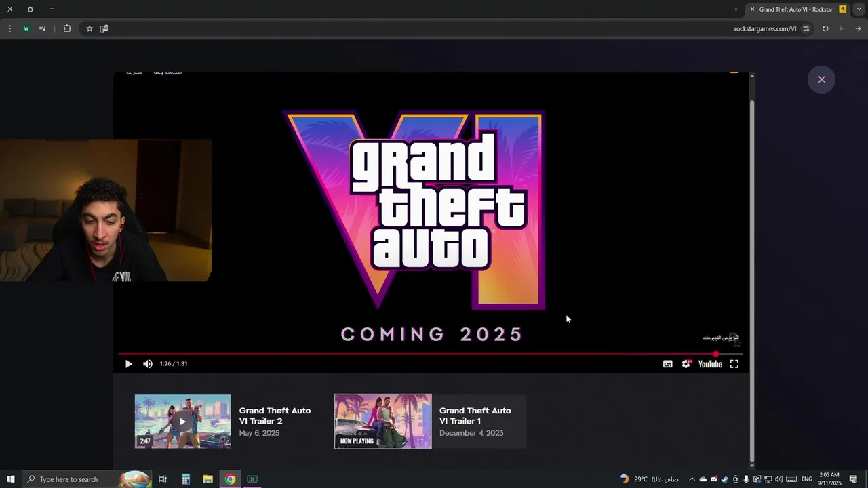This screenshot has width=868, height=488.
Task: Open the touch keyboard tray icon
Action: click(791, 479)
